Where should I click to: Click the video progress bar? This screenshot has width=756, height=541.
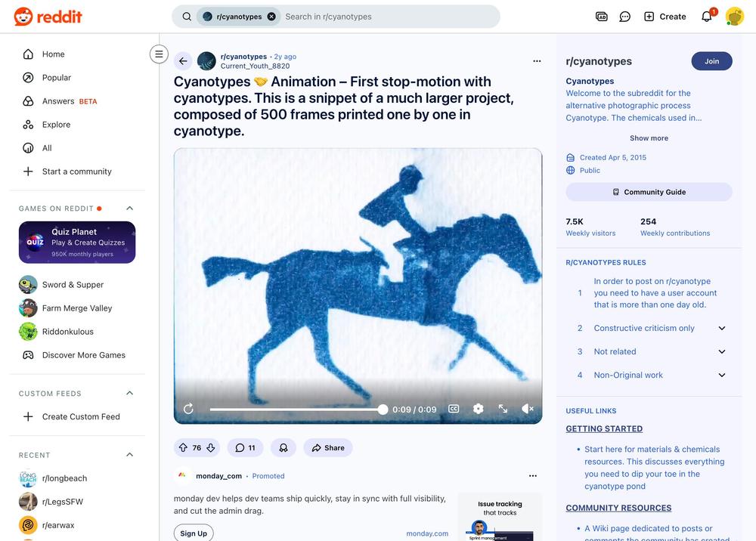[x=295, y=410]
